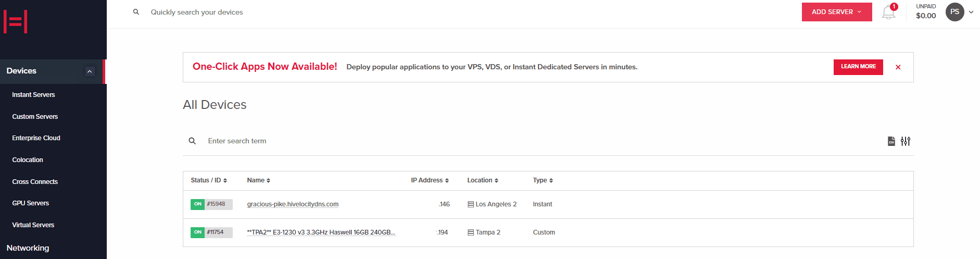Click the magnifier icon in the top search bar
The image size is (980, 259).
[136, 12]
